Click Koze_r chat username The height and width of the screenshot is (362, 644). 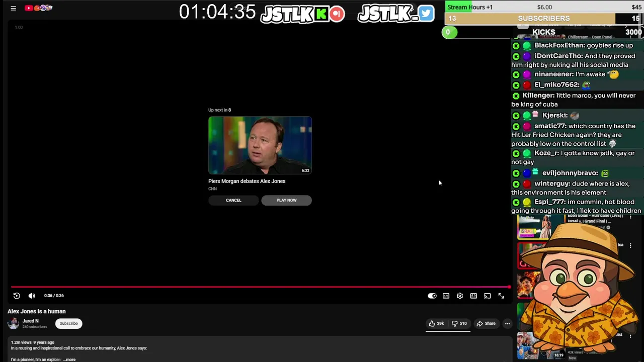pos(546,153)
